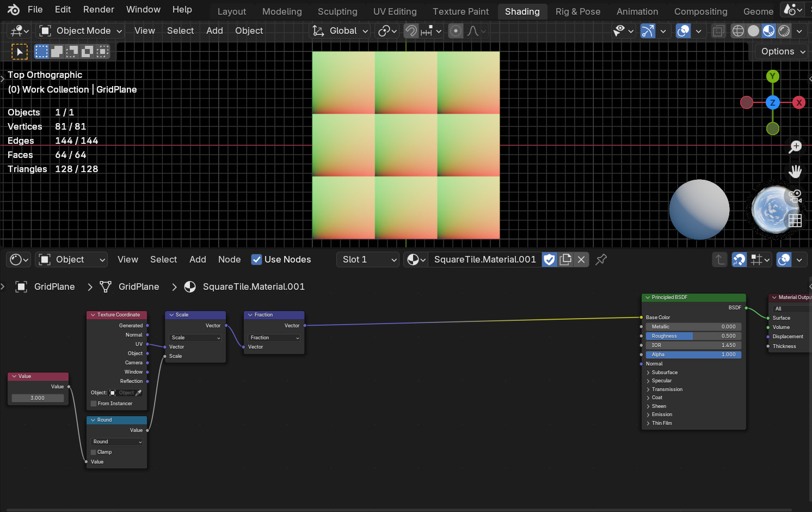The width and height of the screenshot is (812, 512).
Task: Click the pan hand icon
Action: (795, 172)
